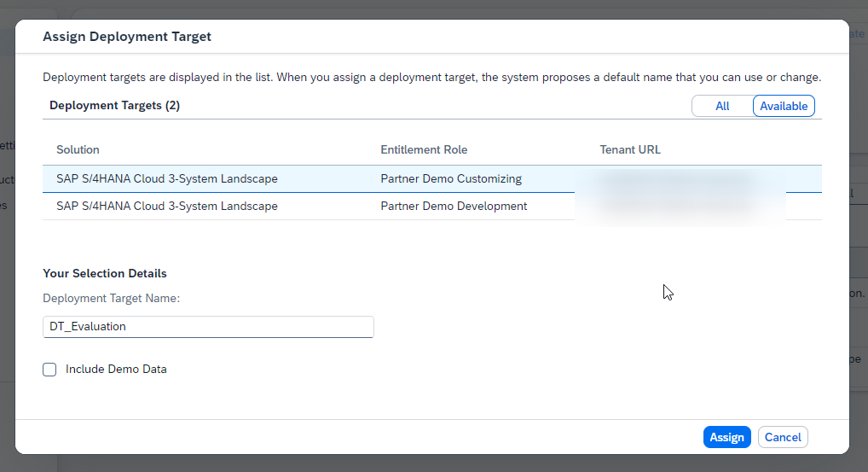Select the Partner Demo Customizing row
The width and height of the screenshot is (868, 472).
[431, 179]
